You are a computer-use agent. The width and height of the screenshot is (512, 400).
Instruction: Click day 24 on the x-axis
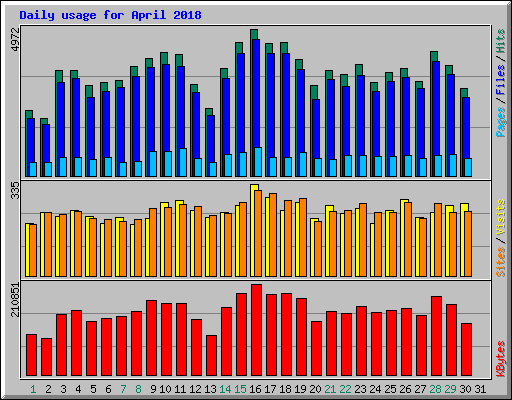[x=375, y=389]
